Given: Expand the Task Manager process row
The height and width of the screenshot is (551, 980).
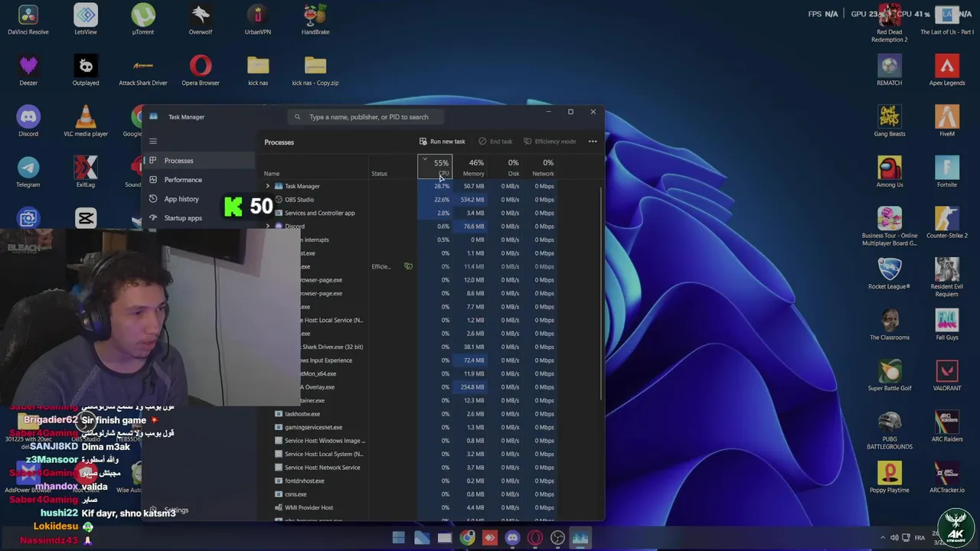Looking at the screenshot, I should pos(268,186).
